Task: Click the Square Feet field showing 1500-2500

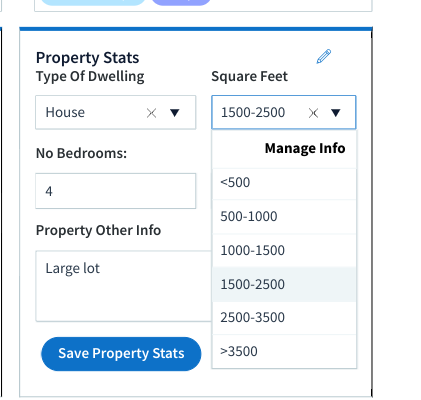Action: pyautogui.click(x=284, y=112)
